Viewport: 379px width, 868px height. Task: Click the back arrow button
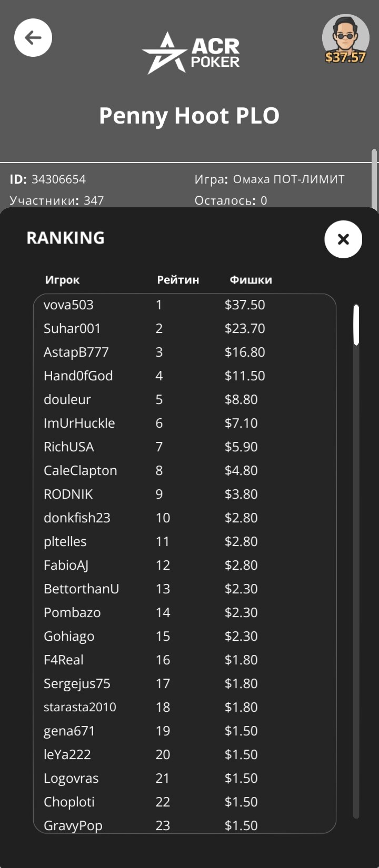point(33,38)
